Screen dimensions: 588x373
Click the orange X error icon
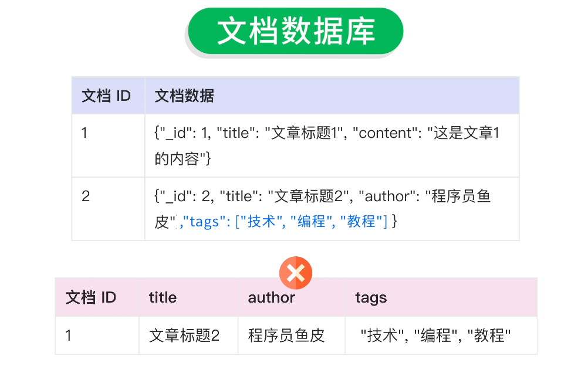[x=296, y=273]
